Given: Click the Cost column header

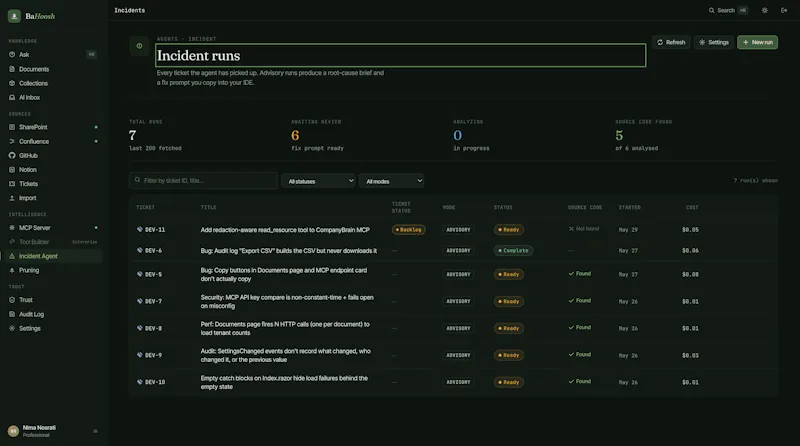Looking at the screenshot, I should [x=692, y=208].
